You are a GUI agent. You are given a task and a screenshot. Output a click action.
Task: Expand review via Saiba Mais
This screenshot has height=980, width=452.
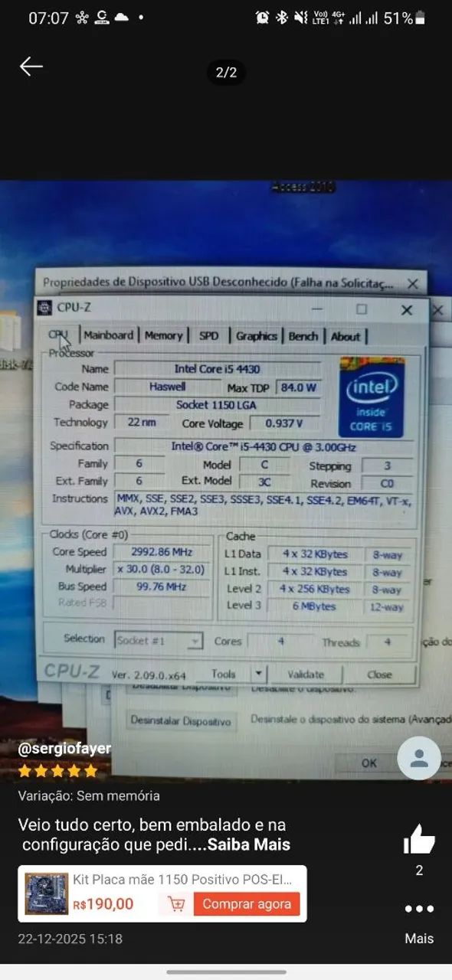click(249, 845)
